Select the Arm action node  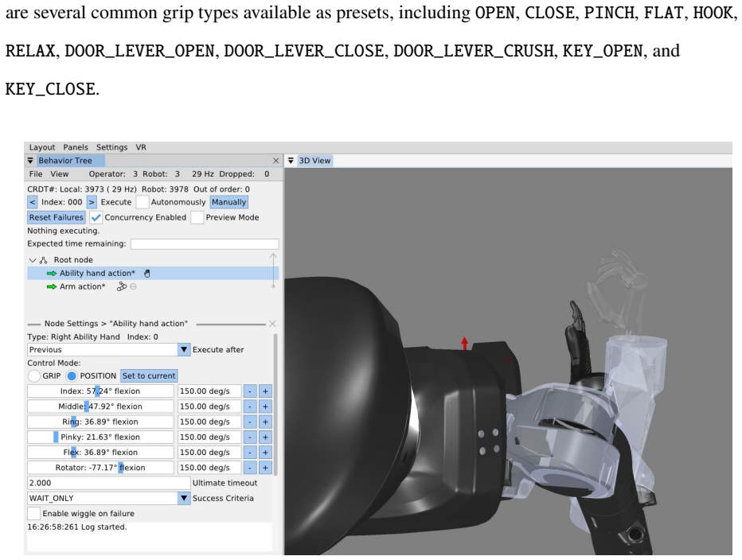click(82, 286)
